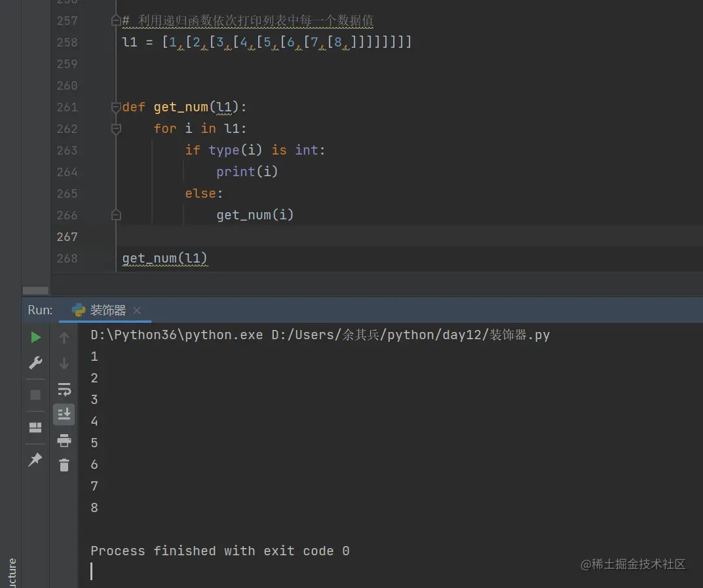The image size is (703, 588).
Task: Go down the stack trace arrow
Action: tap(64, 363)
